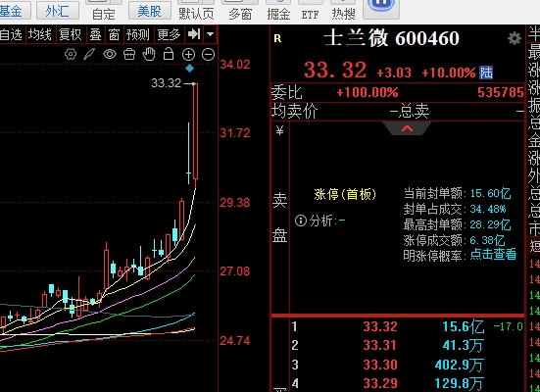This screenshot has width=540, height=392.
Task: Open the 外汇 tab
Action: click(58, 11)
